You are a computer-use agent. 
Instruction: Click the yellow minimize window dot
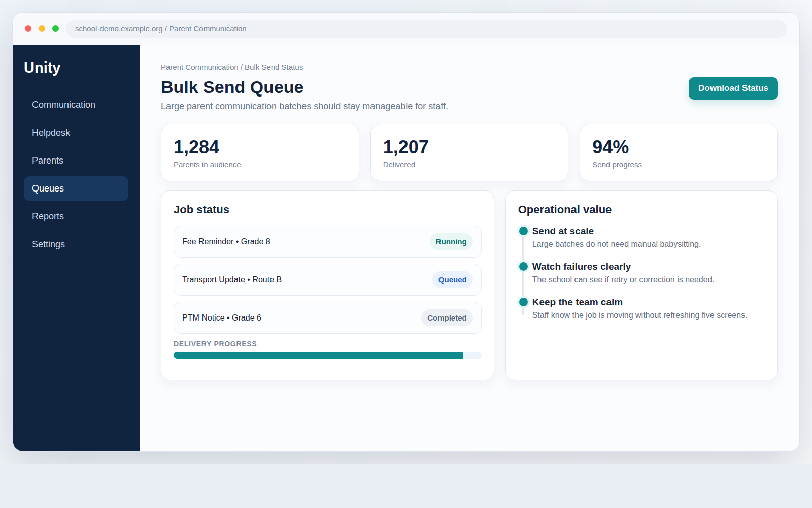point(42,29)
